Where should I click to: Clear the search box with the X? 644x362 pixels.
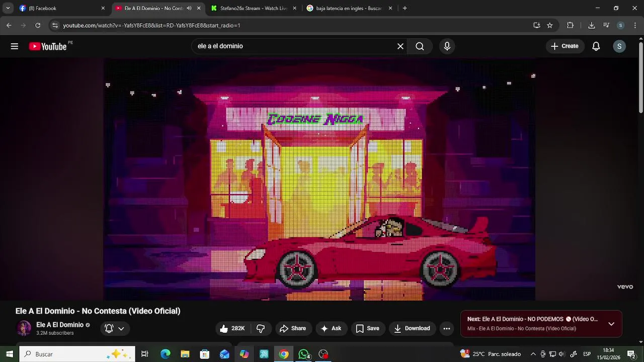click(x=400, y=46)
